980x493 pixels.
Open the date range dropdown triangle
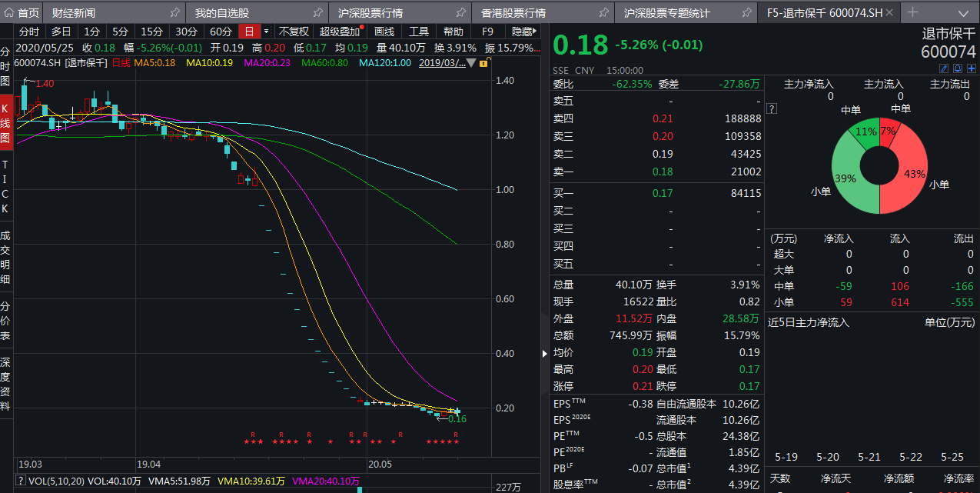(x=471, y=63)
